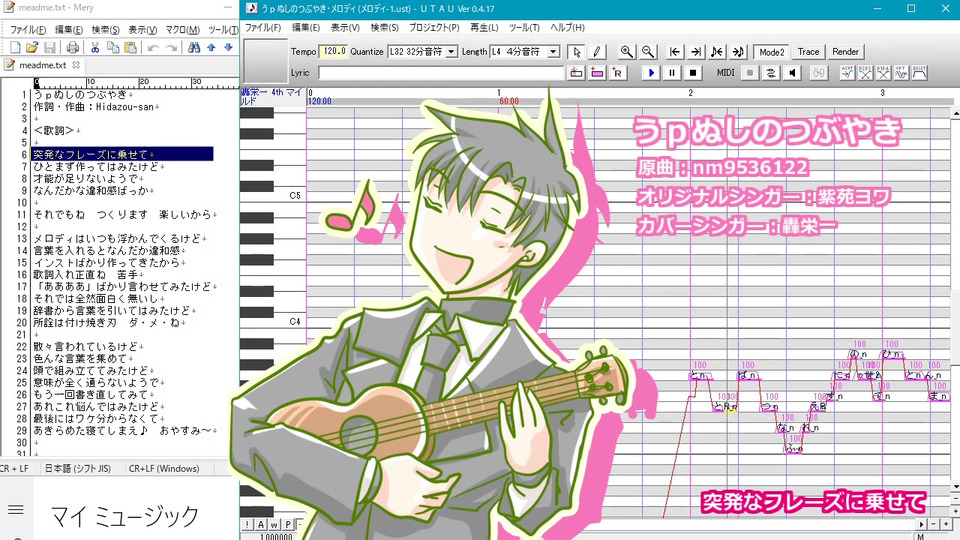Toggle the A button below piano keys
This screenshot has width=960, height=540.
(261, 525)
